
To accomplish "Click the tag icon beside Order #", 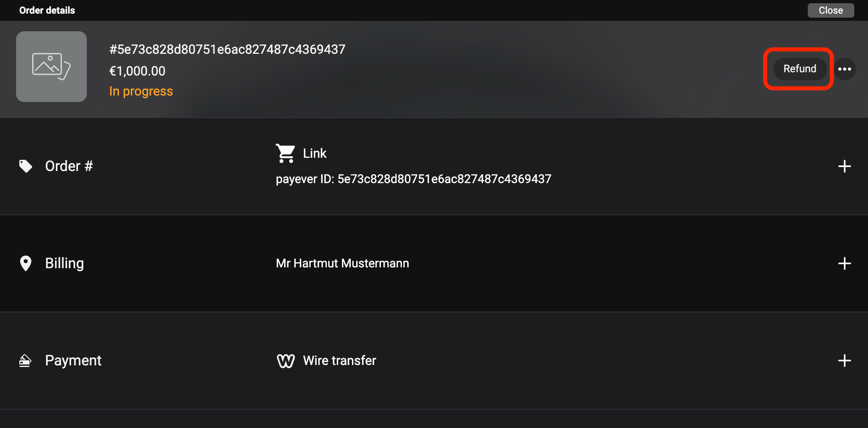I will 26,166.
